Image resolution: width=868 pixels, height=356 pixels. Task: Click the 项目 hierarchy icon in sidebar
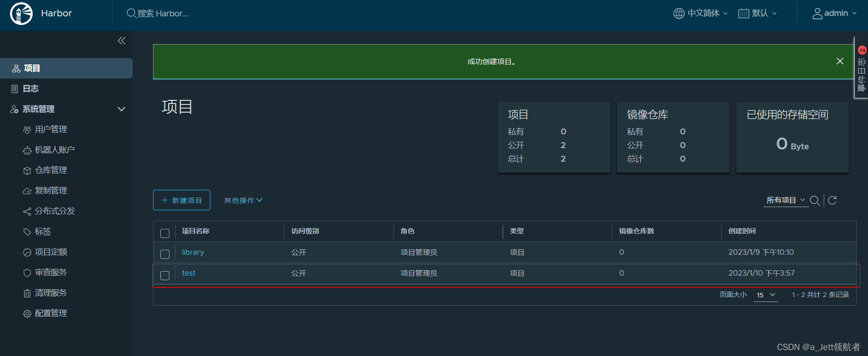(16, 69)
